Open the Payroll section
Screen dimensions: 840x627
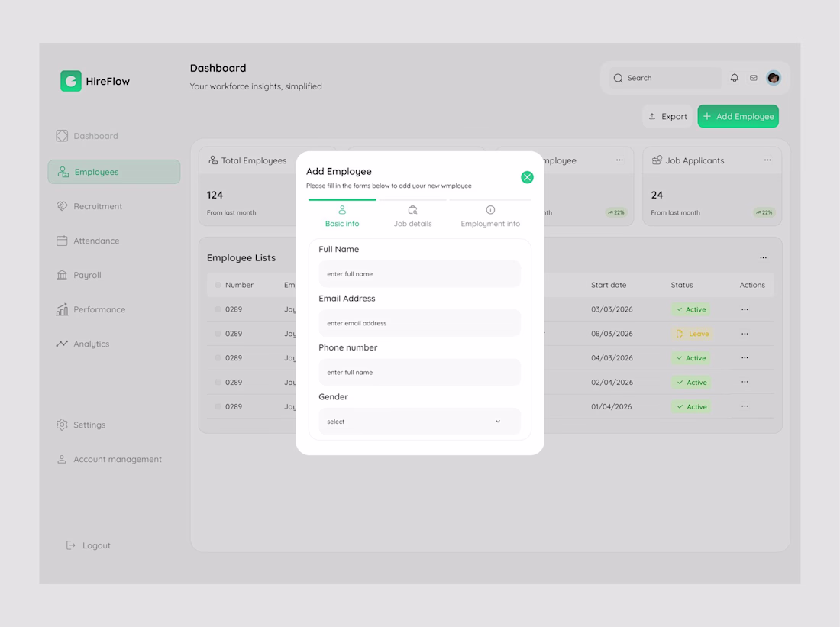pos(79,275)
